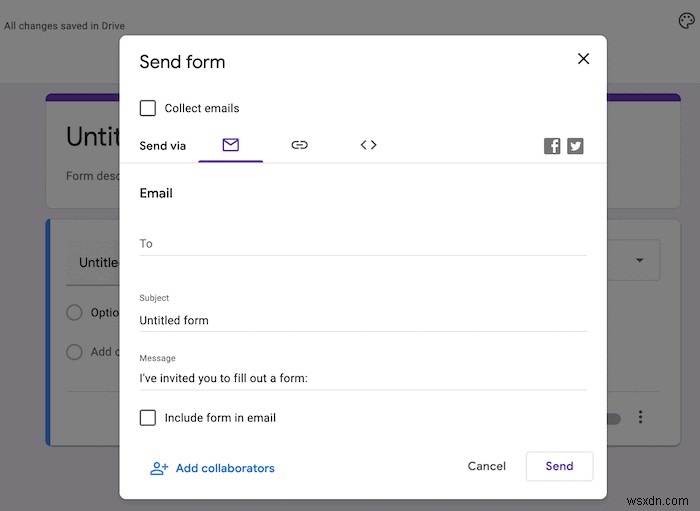Screen dimensions: 700x511
Task: Share form via Twitter icon
Action: pyautogui.click(x=575, y=146)
